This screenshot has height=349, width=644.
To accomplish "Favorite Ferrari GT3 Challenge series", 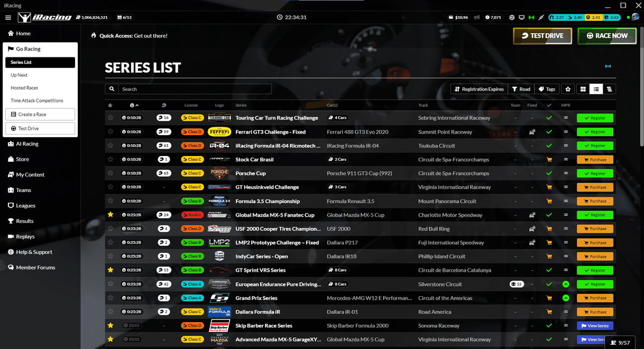I will (111, 131).
